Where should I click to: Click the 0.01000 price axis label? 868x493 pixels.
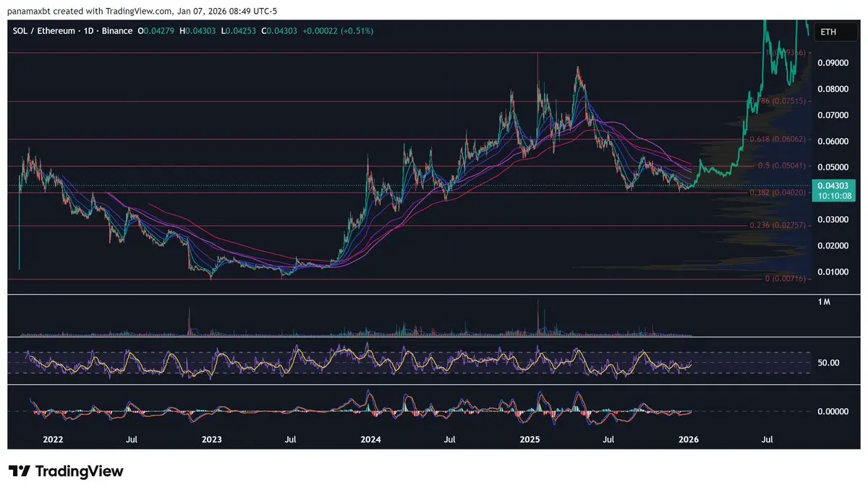pos(833,272)
